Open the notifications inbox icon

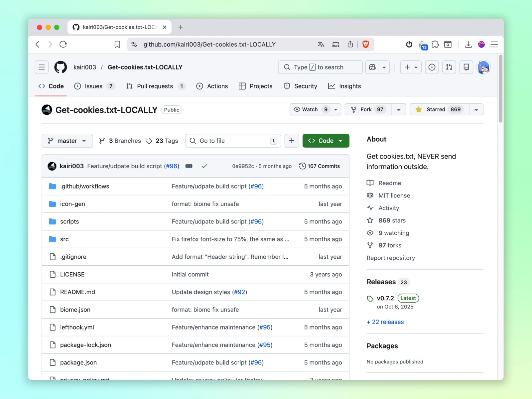466,67
